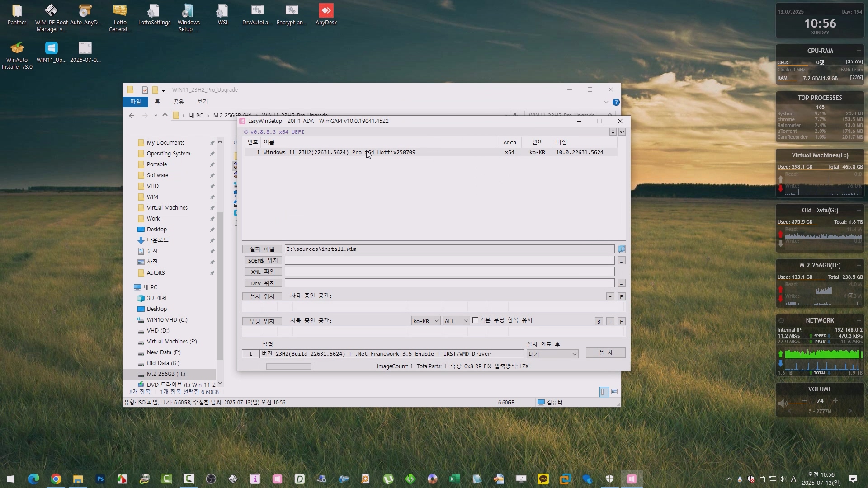
Task: Click the left-right arrows icon in EasyWinSetup header
Action: [x=622, y=132]
